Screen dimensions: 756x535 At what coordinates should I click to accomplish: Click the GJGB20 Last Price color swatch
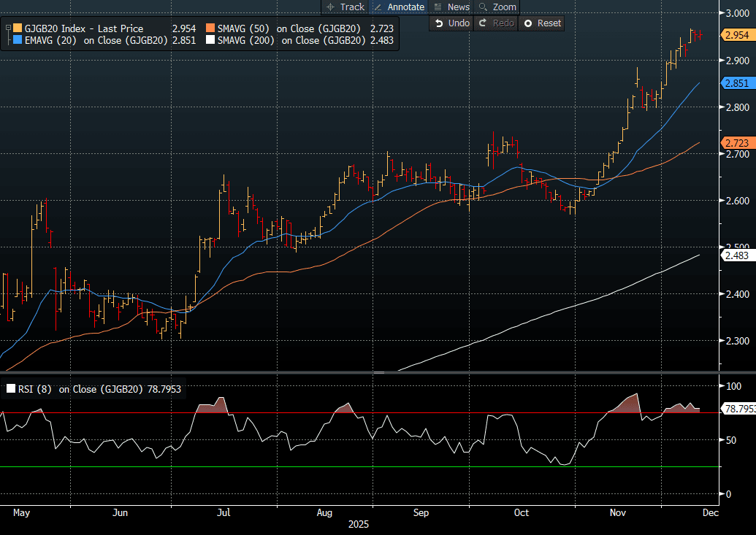click(18, 28)
